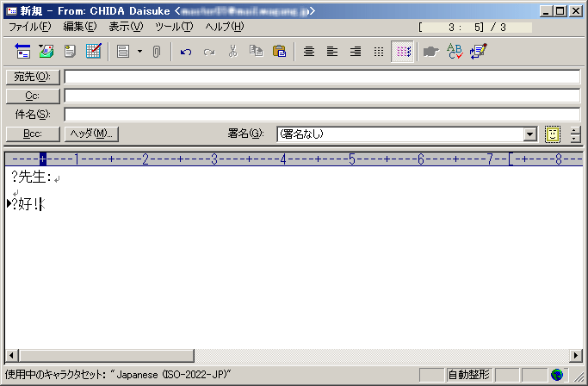Click the 自動整形 status bar indicator

point(469,375)
